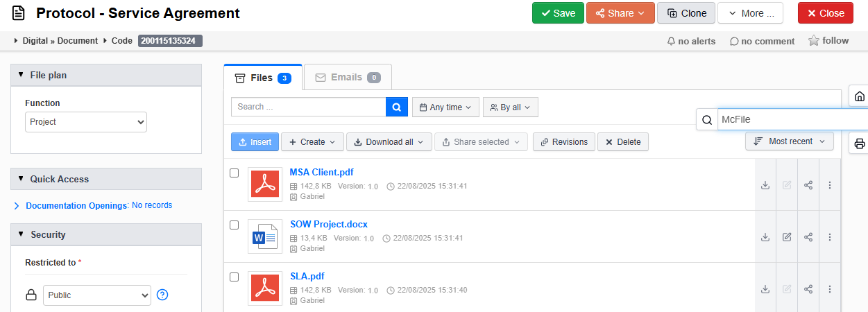Click the Digital breadcrumb item
The width and height of the screenshot is (868, 312).
click(34, 41)
